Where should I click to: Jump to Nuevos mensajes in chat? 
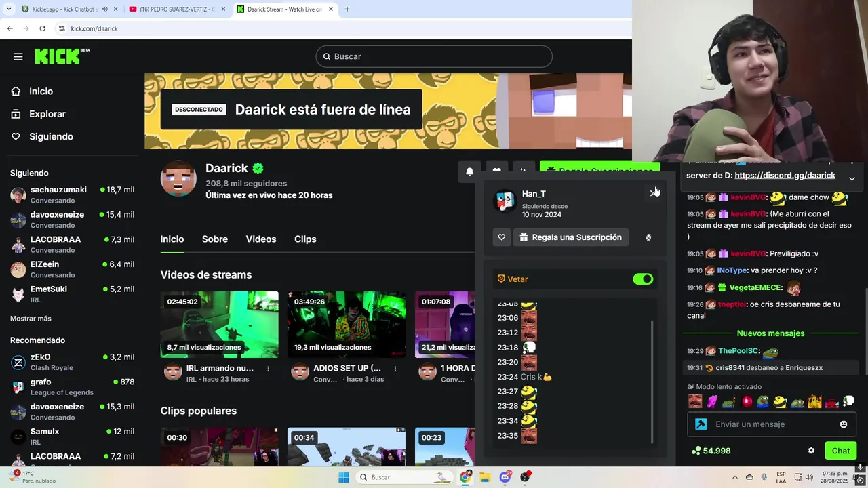click(770, 333)
